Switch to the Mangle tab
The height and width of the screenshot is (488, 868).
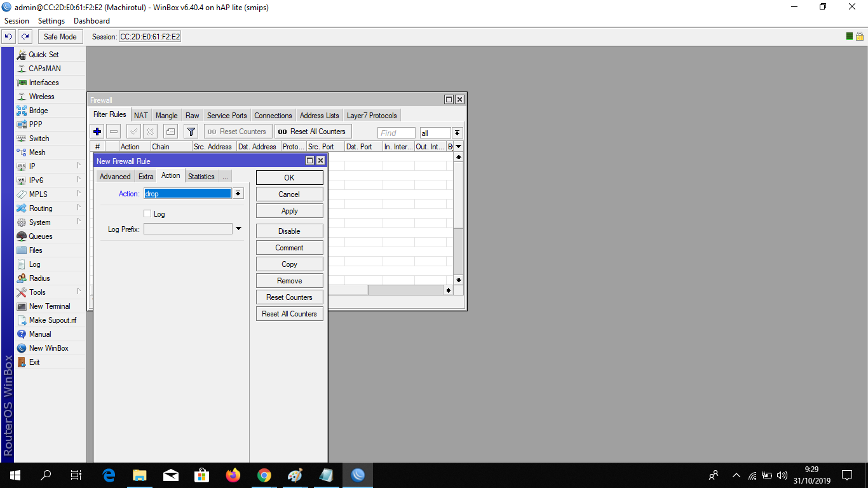(166, 116)
